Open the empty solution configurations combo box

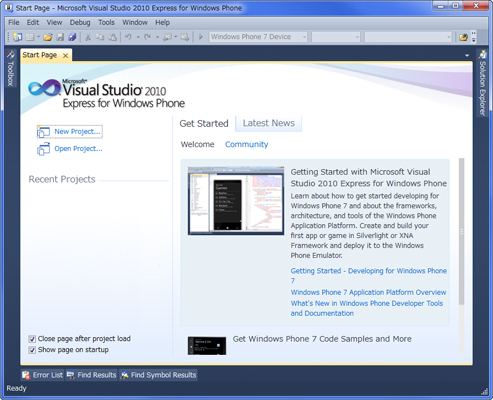336,37
